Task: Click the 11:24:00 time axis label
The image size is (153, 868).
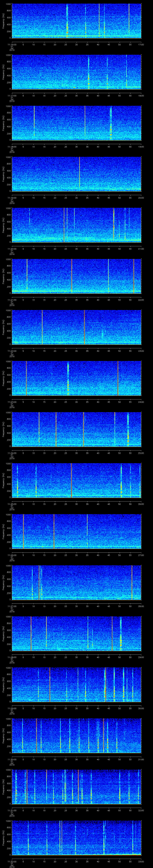Action: pos(12,453)
